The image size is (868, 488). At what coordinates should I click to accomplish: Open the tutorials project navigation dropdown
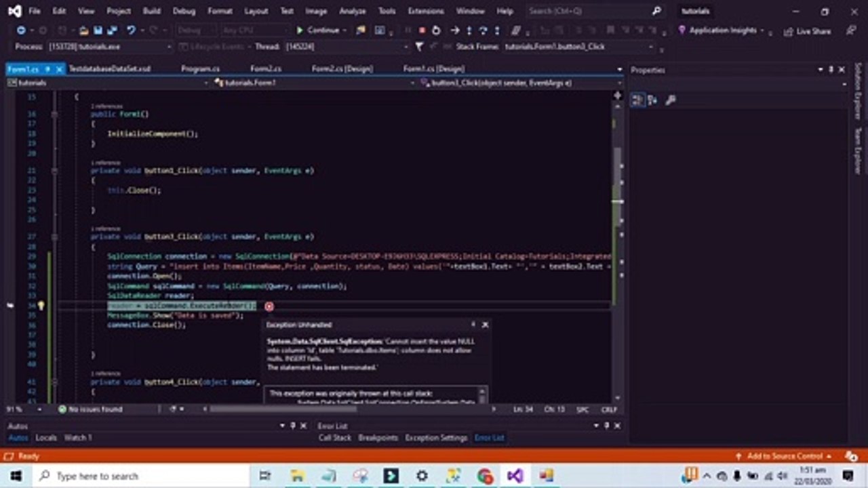[108, 83]
